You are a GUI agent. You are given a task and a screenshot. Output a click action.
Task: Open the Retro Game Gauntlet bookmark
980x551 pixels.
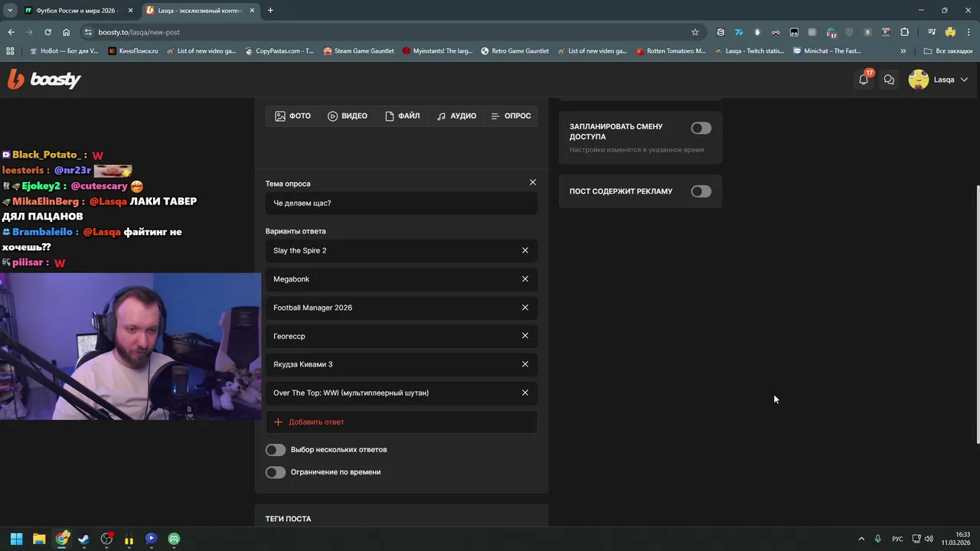tap(515, 51)
